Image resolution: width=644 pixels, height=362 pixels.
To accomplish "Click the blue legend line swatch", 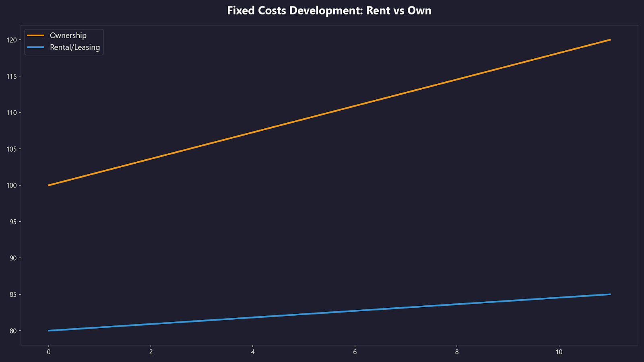I will 36,47.
